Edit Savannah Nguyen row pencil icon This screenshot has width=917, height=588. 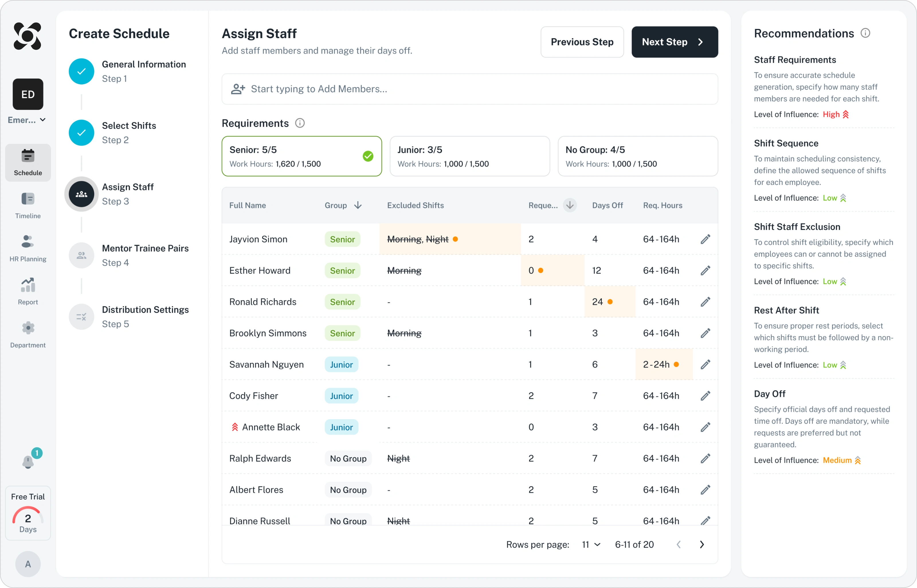(x=705, y=365)
